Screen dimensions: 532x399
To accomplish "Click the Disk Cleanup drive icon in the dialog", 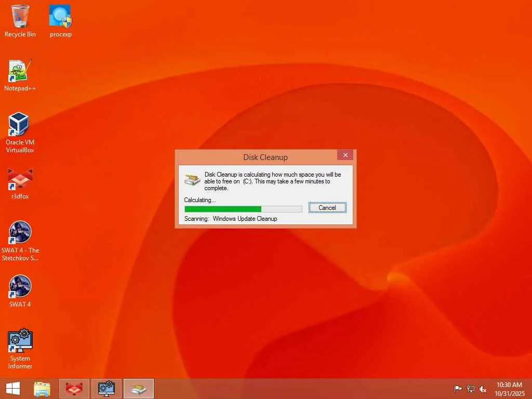I will point(192,180).
